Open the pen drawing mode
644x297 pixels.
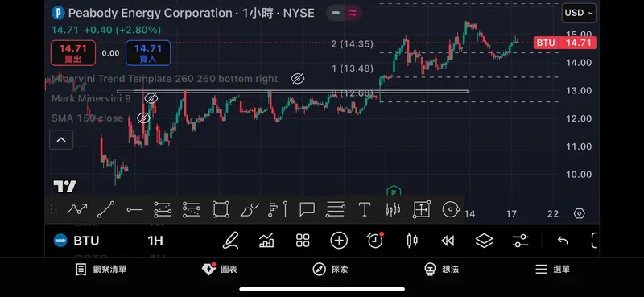pos(230,241)
